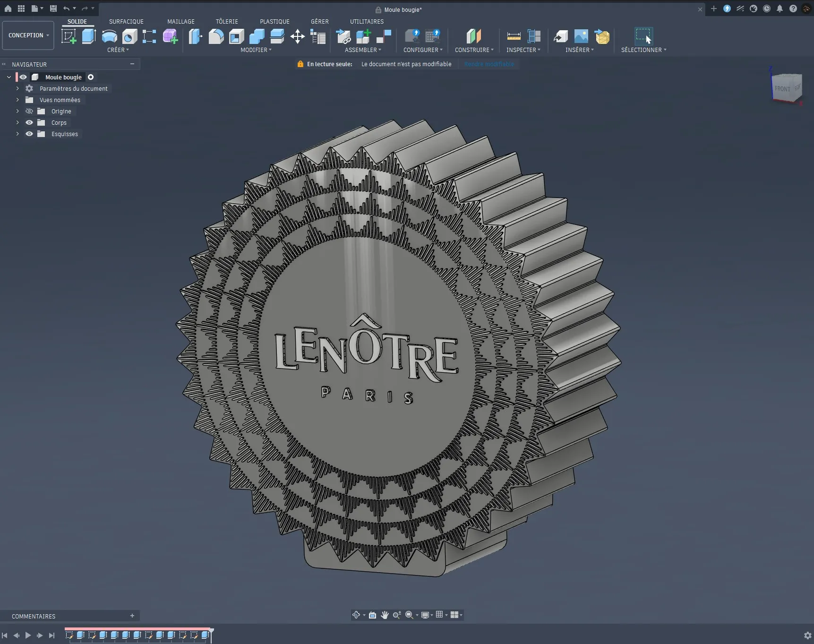Image resolution: width=814 pixels, height=644 pixels.
Task: Collapse the Moule bougie root node
Action: (x=9, y=77)
